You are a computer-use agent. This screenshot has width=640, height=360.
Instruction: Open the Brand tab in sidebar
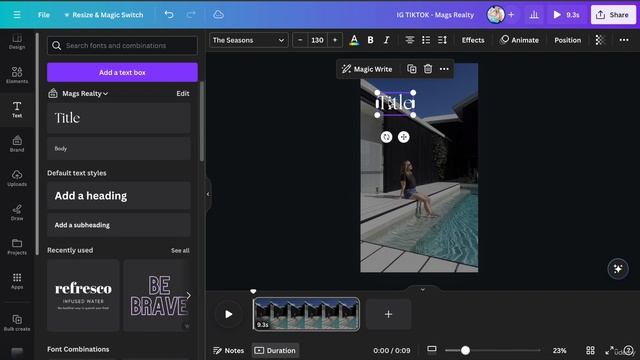(x=17, y=144)
